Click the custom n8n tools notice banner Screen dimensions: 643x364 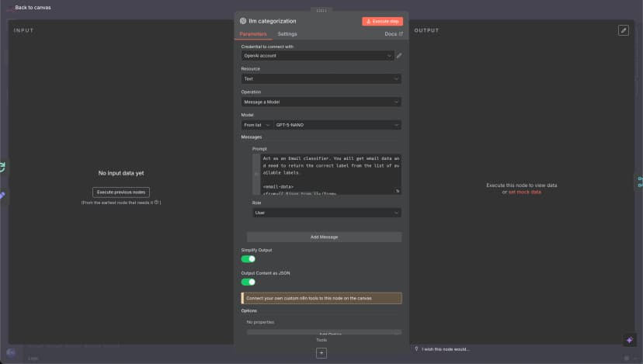point(321,298)
